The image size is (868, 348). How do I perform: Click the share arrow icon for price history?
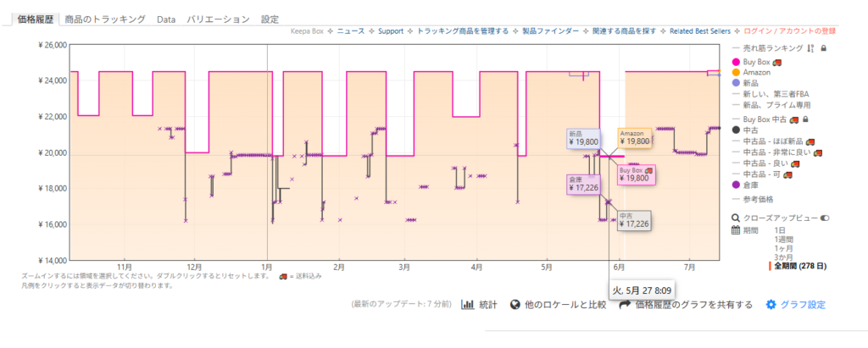pos(625,305)
